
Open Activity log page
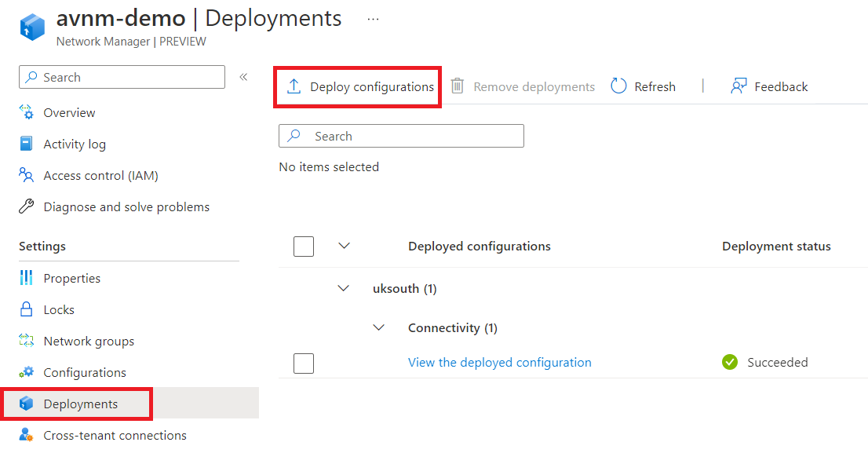(75, 144)
